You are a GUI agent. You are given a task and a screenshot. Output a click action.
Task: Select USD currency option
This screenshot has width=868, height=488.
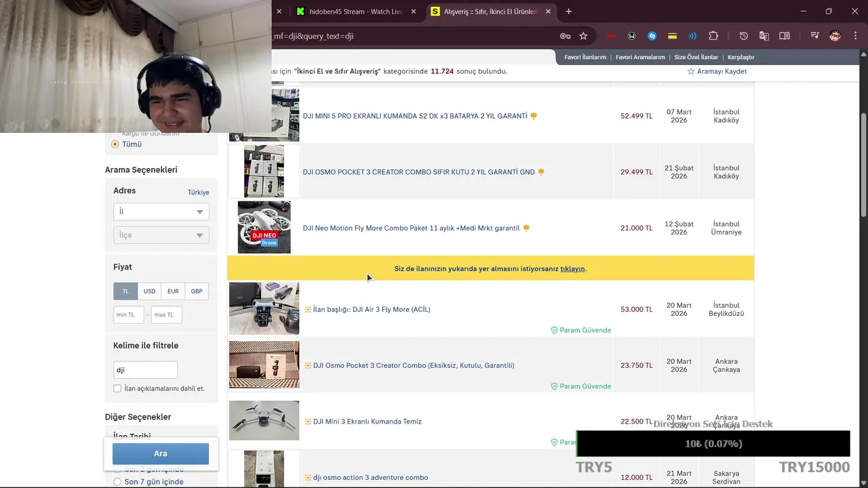coord(149,291)
